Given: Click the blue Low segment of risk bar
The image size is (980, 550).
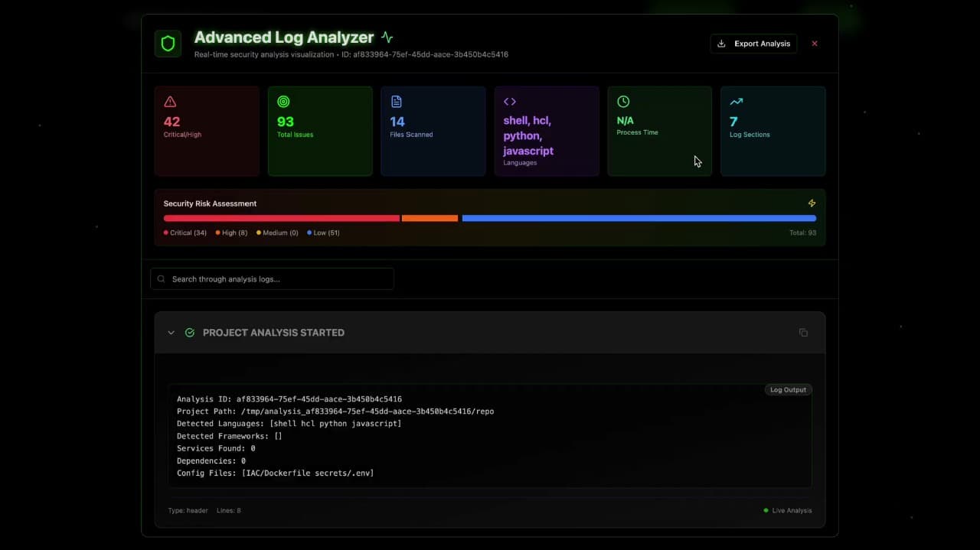Looking at the screenshot, I should pyautogui.click(x=639, y=219).
